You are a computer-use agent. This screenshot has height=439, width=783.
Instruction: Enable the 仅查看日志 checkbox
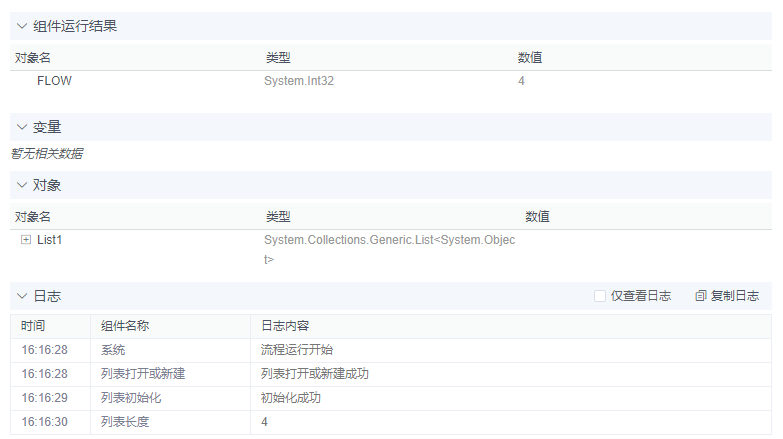pos(600,296)
